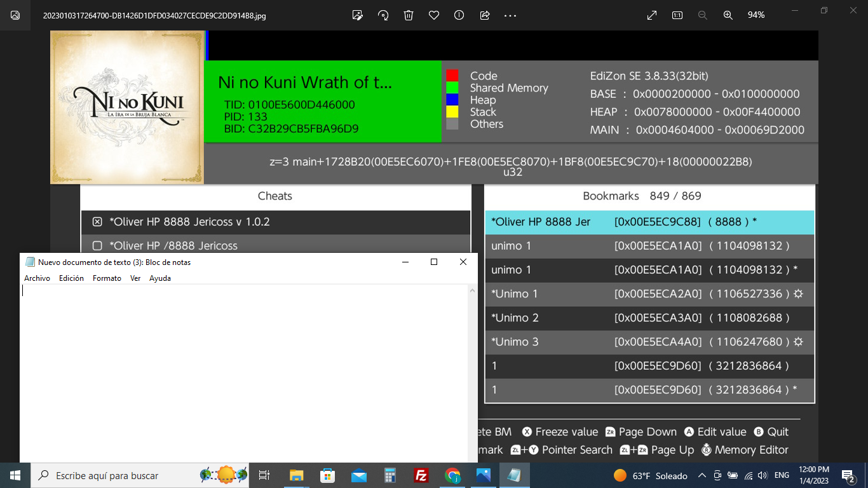The width and height of the screenshot is (868, 488).
Task: Open Task View from the taskbar
Action: [265, 475]
